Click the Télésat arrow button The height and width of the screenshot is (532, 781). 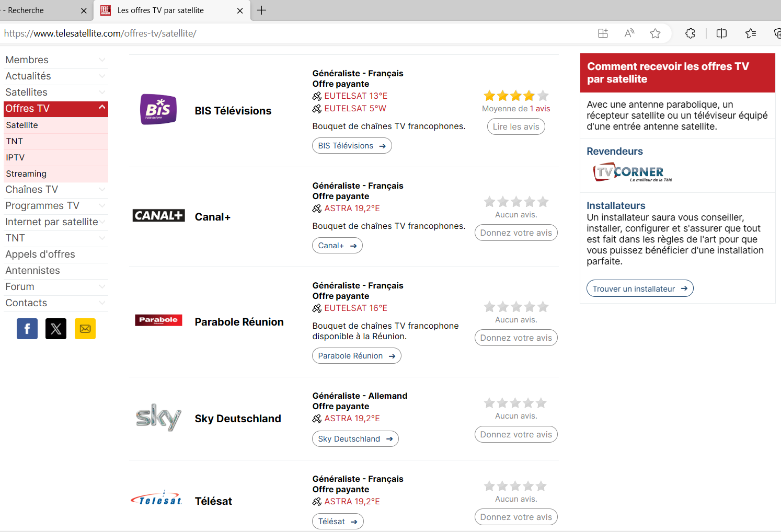[338, 522]
